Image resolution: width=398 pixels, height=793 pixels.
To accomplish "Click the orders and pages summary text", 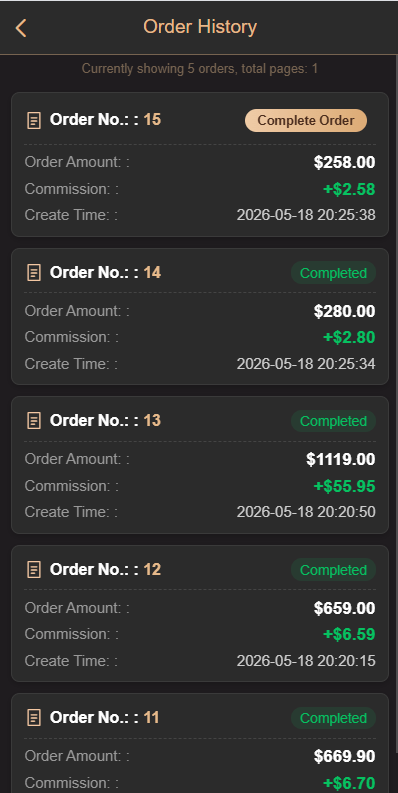I will tap(200, 69).
